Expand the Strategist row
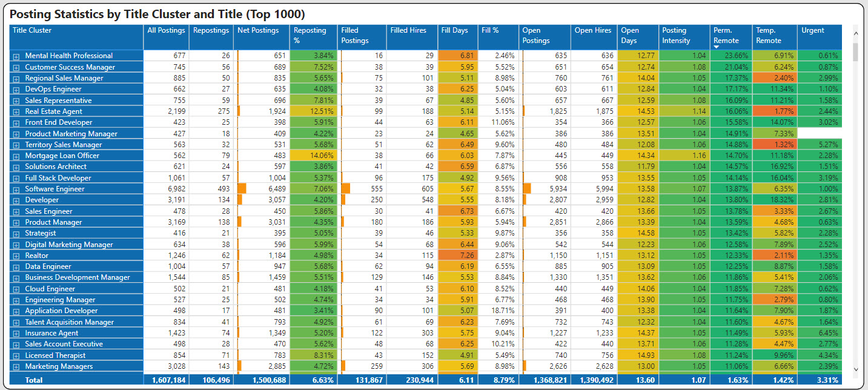Viewport: 868px width, 390px height. [x=16, y=234]
